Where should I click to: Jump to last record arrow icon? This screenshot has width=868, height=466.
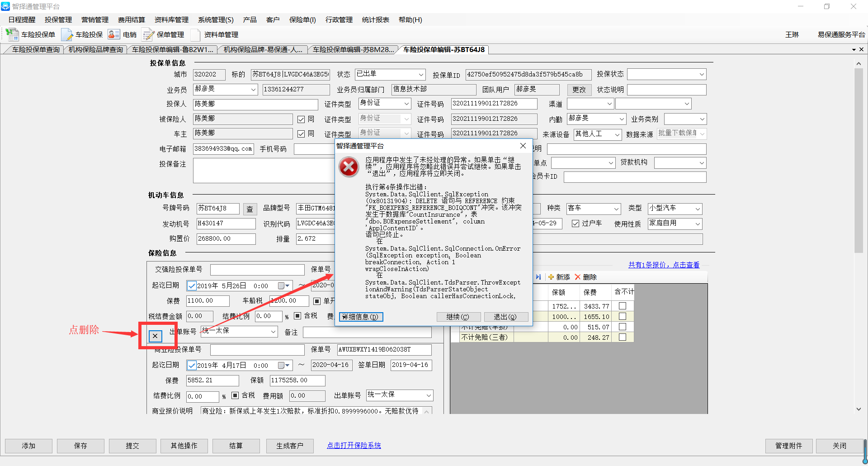point(538,277)
